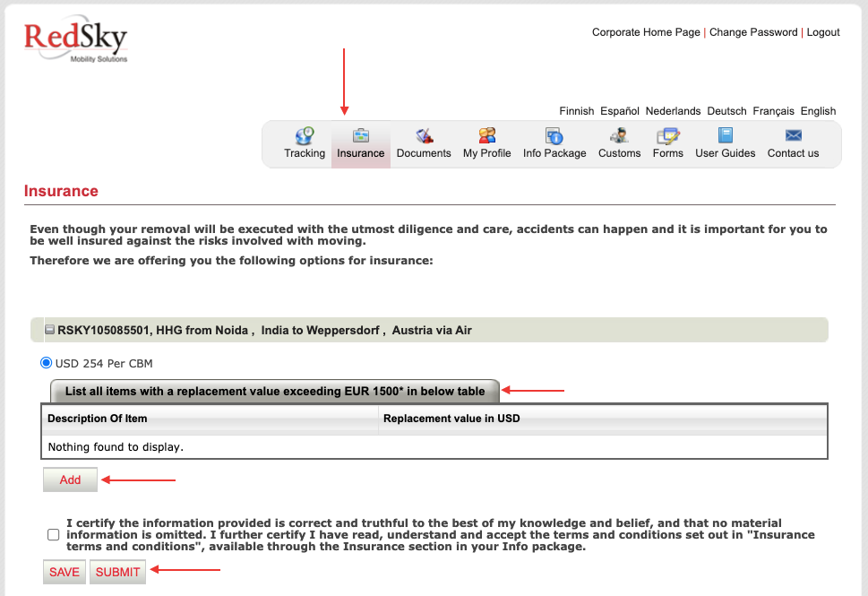Open the My Profile people icon

(487, 135)
